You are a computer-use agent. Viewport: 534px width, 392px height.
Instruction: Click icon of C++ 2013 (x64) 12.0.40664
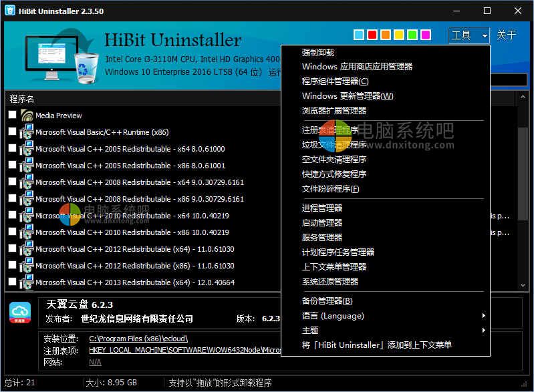click(27, 282)
